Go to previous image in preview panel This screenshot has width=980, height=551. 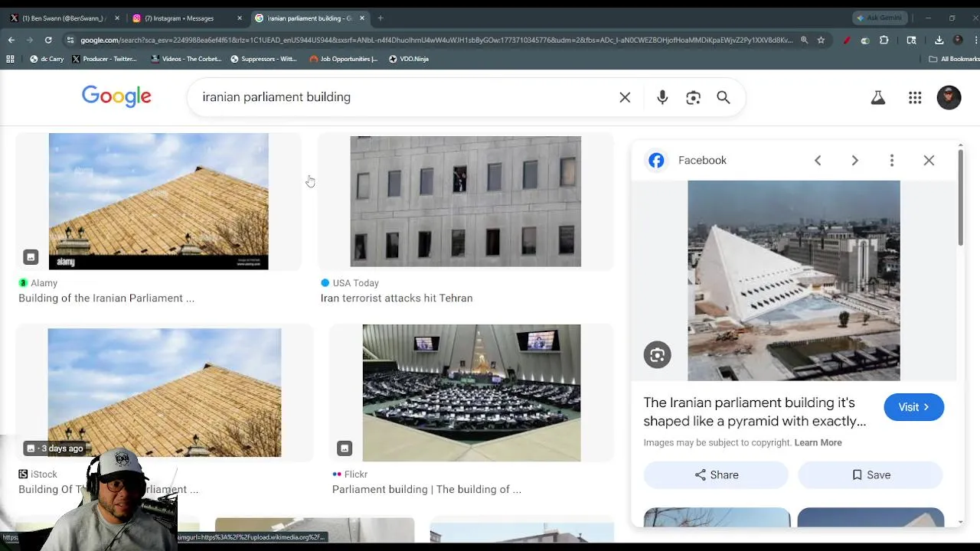pos(818,160)
